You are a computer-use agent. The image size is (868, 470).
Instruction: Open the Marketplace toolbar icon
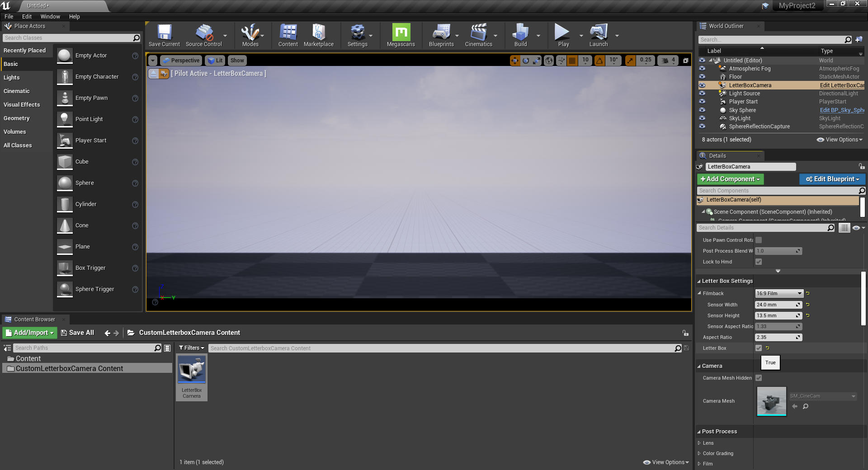(319, 35)
